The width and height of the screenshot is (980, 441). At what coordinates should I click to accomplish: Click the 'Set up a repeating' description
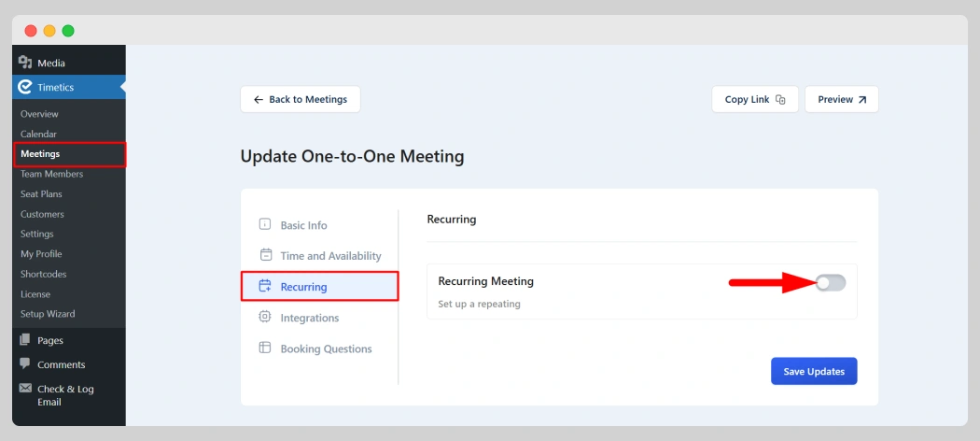tap(479, 305)
